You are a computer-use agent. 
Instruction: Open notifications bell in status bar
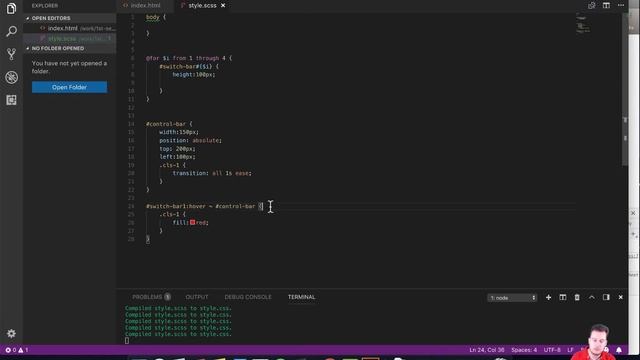point(619,350)
